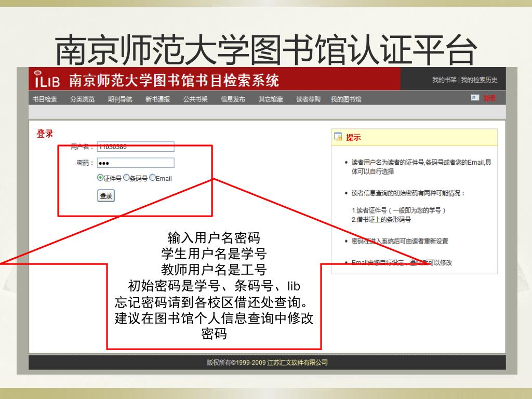Go to 期刊导航 menu item
The image size is (532, 399).
[120, 99]
